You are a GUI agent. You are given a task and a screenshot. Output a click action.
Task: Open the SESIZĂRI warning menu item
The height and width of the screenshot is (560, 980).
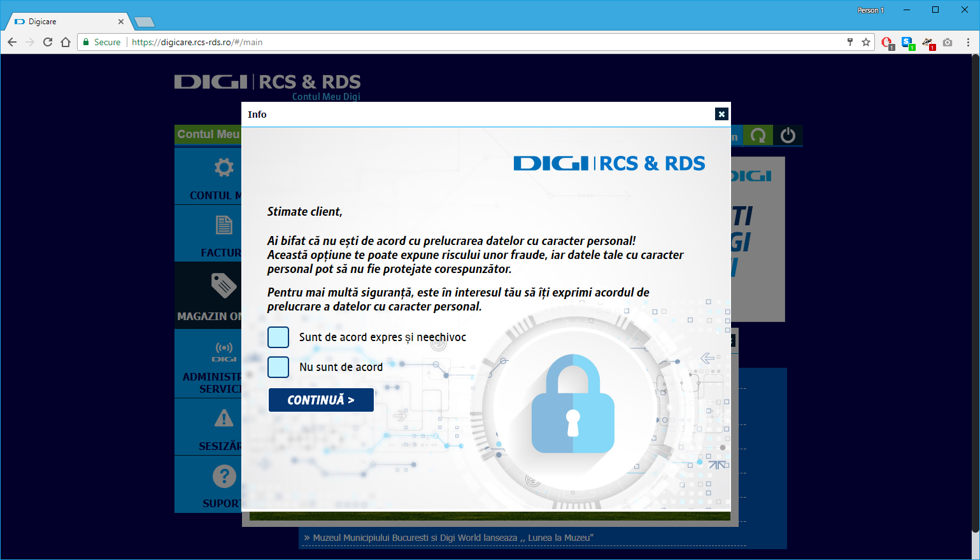click(x=208, y=427)
